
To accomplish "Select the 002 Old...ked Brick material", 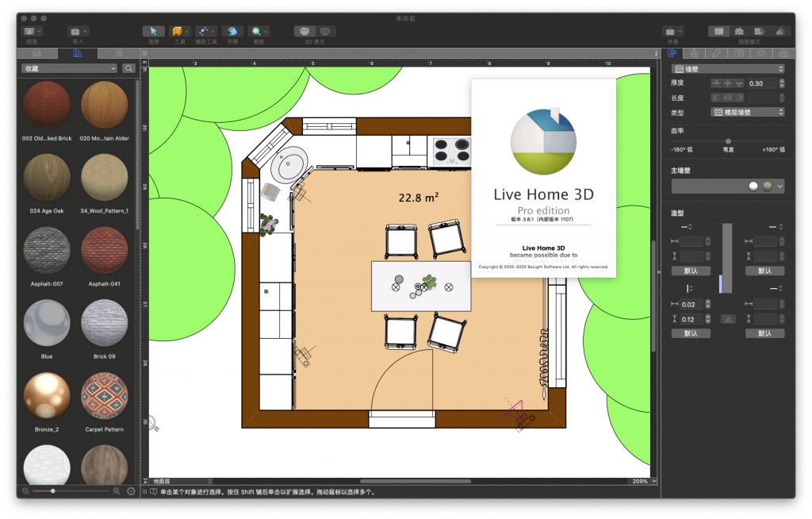I will [47, 104].
